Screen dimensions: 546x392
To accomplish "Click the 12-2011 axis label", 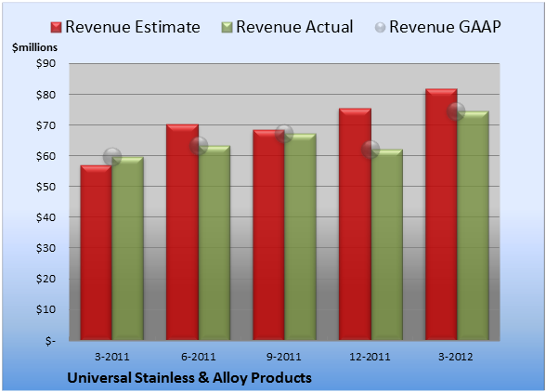I will pos(370,357).
